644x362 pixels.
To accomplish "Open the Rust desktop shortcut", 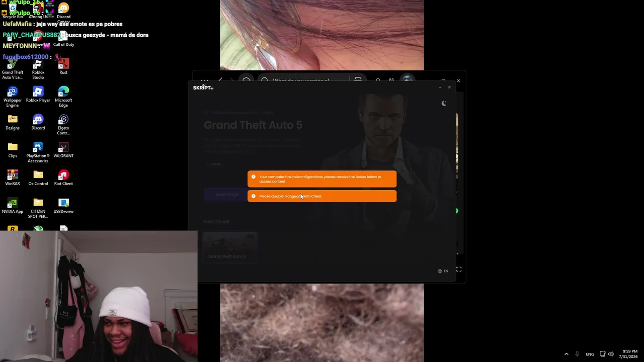I will 63,66.
